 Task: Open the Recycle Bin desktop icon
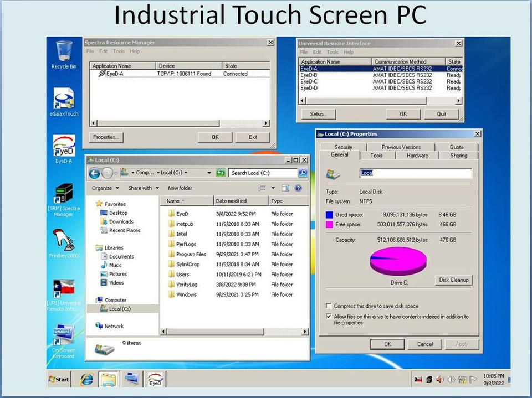tap(64, 53)
